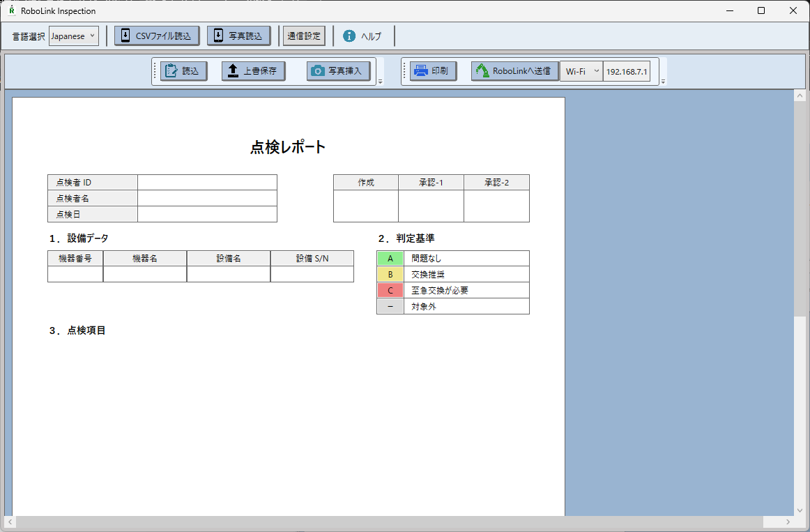810x532 pixels.
Task: Click the empty cell under 機器名
Action: pos(145,274)
